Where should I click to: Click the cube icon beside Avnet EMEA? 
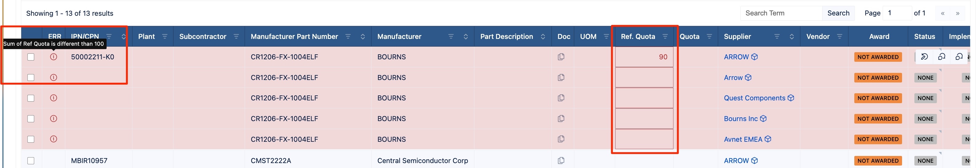[768, 139]
